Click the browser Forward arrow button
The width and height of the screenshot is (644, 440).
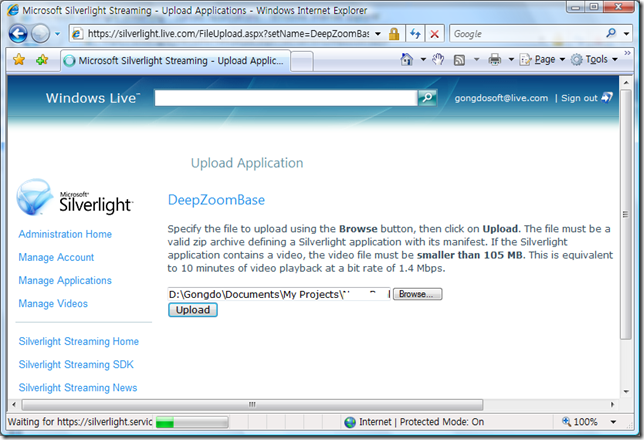(40, 34)
